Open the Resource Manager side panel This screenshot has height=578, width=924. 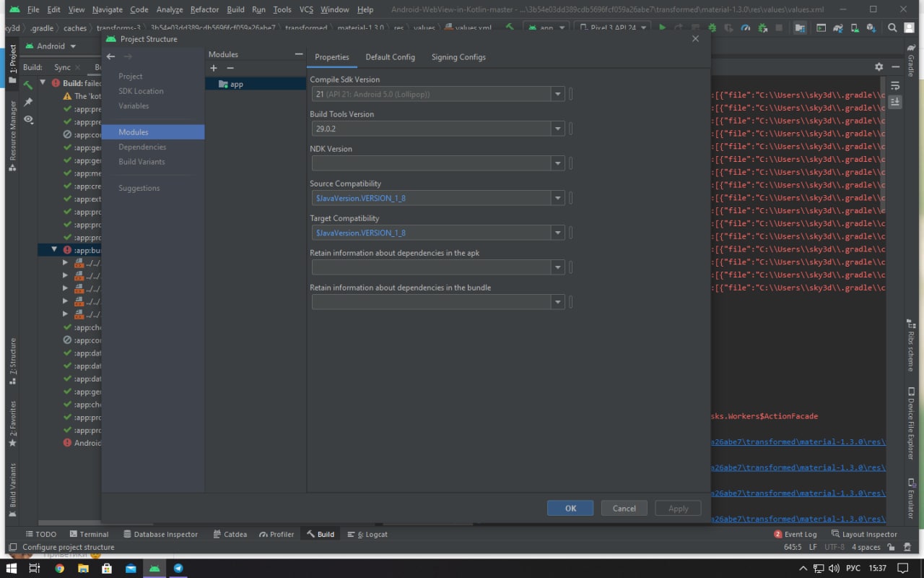click(x=12, y=136)
